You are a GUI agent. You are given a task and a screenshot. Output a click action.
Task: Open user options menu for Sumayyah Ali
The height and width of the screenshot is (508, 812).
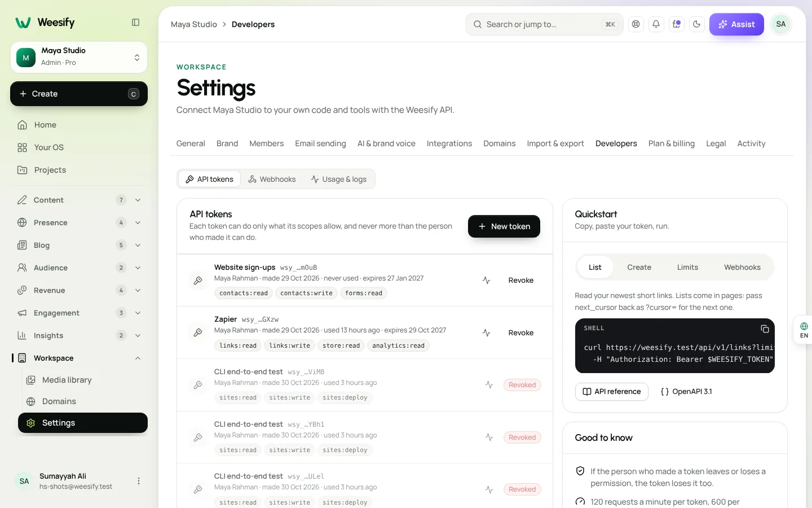(139, 481)
